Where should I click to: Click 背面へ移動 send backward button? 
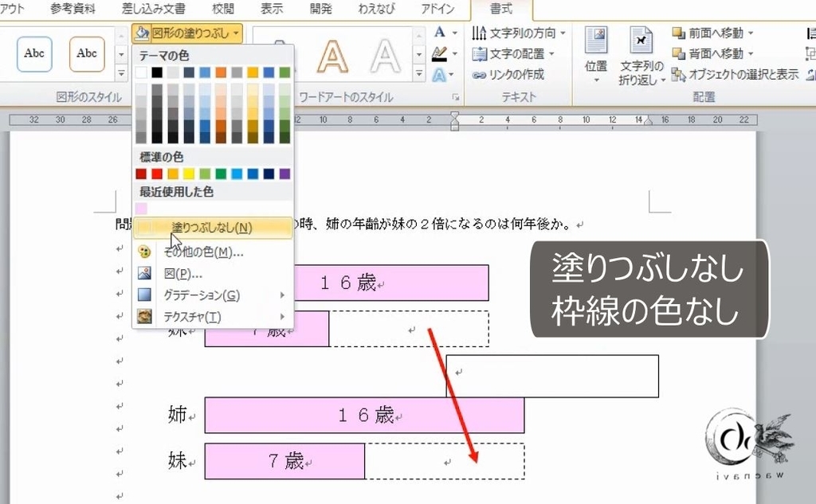point(712,53)
